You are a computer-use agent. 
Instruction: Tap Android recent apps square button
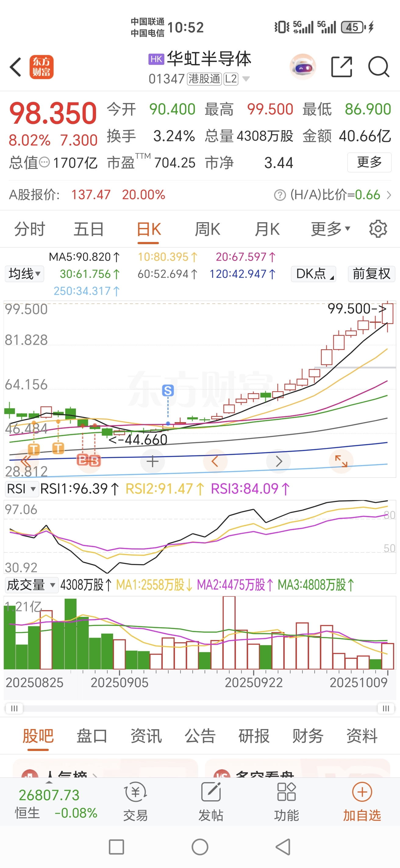(116, 847)
